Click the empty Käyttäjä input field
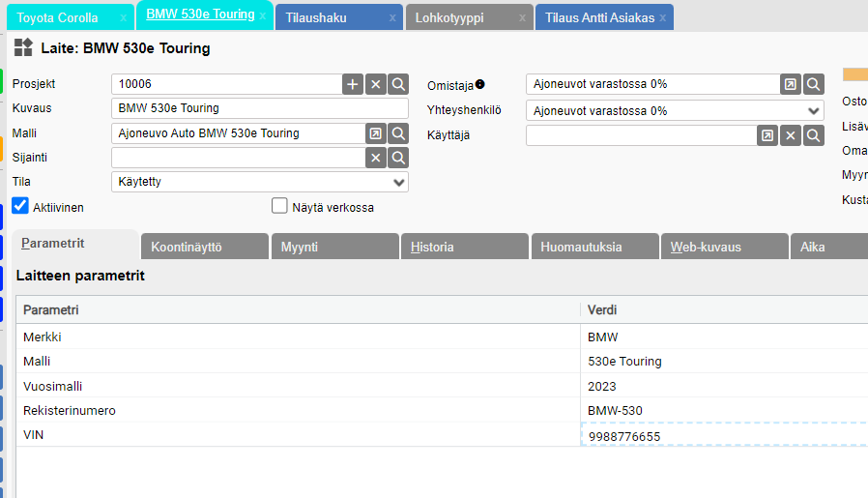The width and height of the screenshot is (868, 498). [641, 135]
